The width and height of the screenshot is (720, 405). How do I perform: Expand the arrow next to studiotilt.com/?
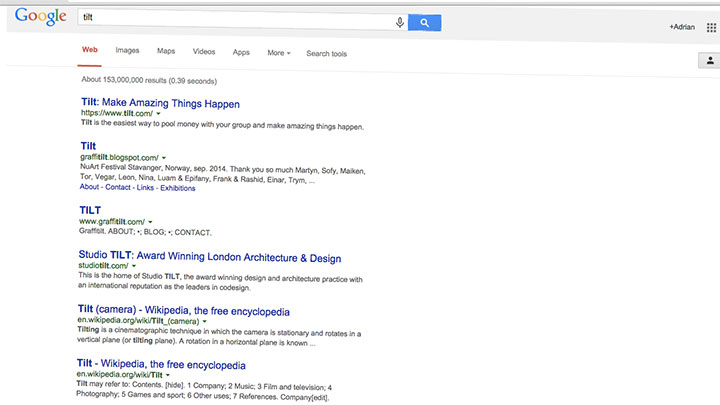(x=134, y=266)
